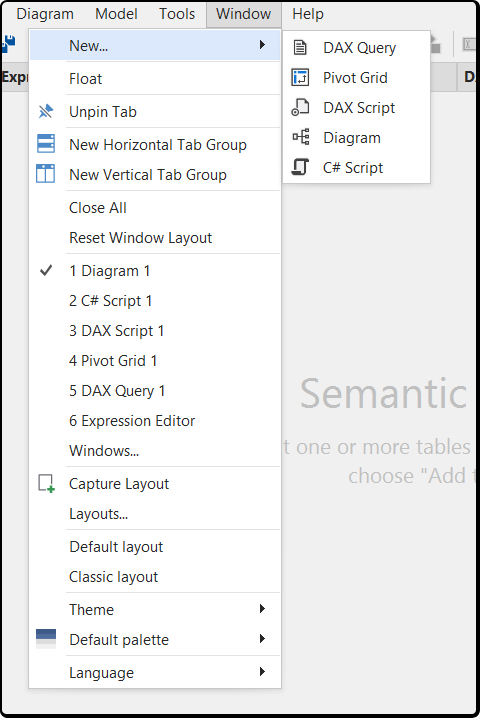Click the checkmark beside 1 Diagram 1
Image resolution: width=480 pixels, height=718 pixels.
[46, 271]
